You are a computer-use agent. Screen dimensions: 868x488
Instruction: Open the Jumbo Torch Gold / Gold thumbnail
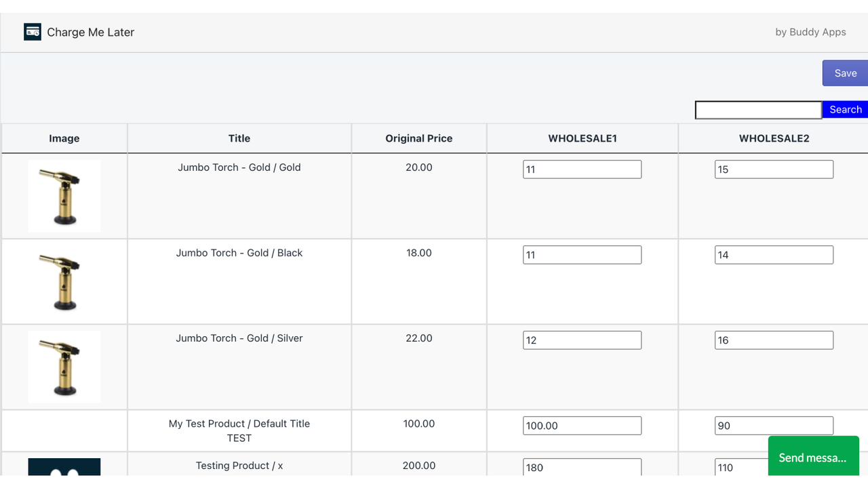(x=64, y=197)
